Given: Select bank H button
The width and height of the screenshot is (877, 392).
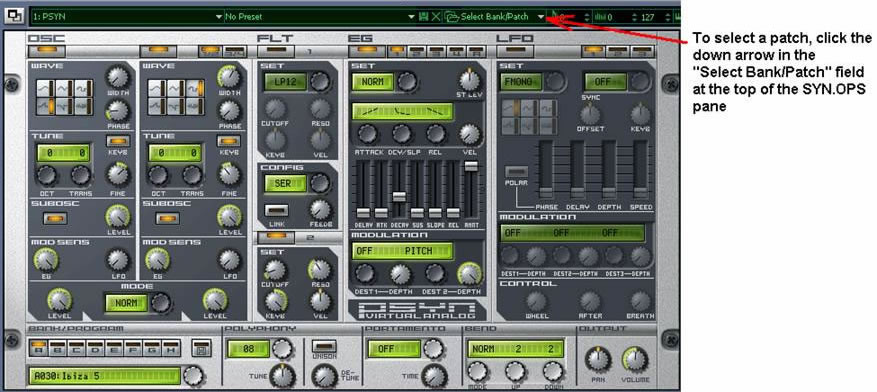Looking at the screenshot, I should coord(171,349).
